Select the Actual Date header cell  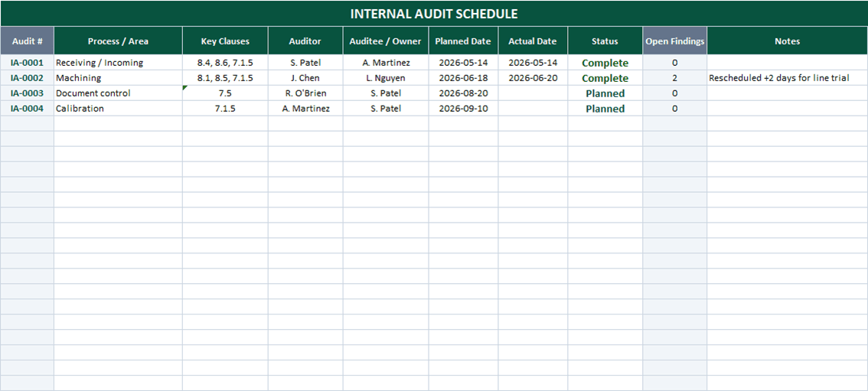coord(533,41)
